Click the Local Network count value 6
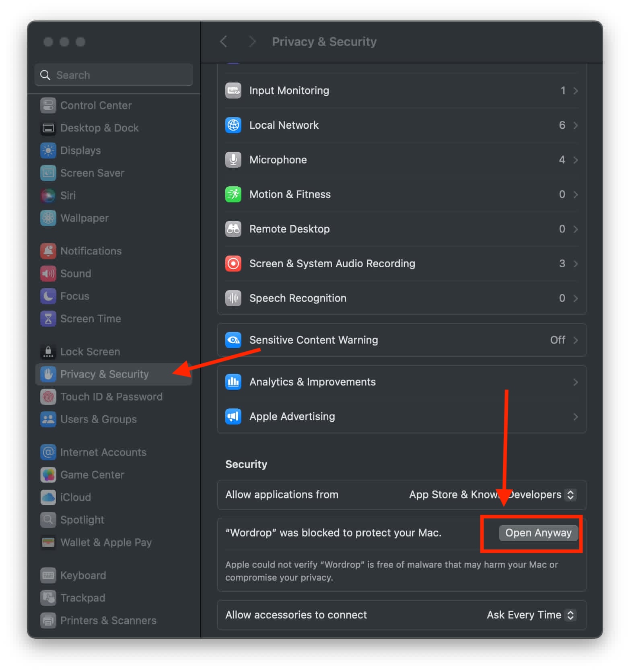The height and width of the screenshot is (672, 630). point(562,125)
